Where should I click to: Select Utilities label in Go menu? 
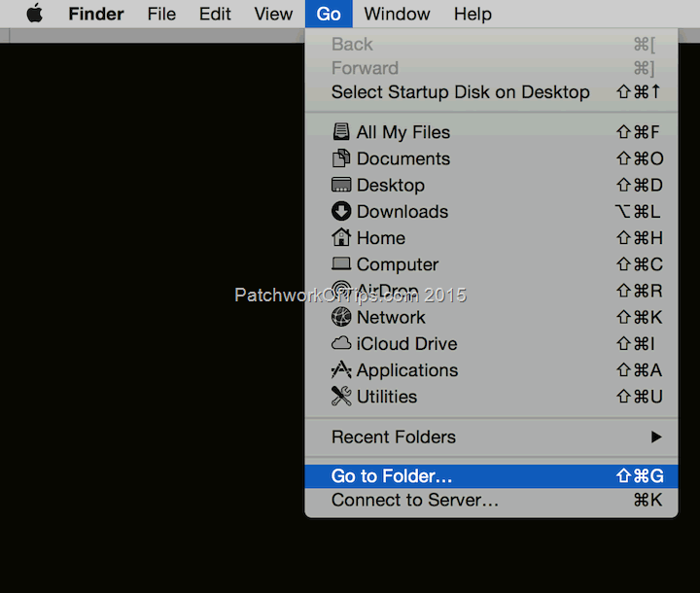387,397
